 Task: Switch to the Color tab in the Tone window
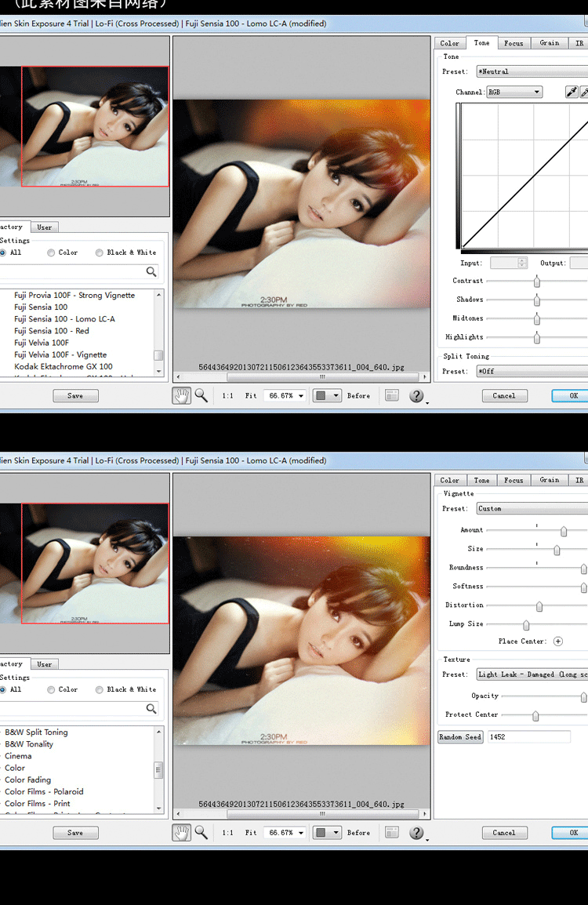click(449, 43)
